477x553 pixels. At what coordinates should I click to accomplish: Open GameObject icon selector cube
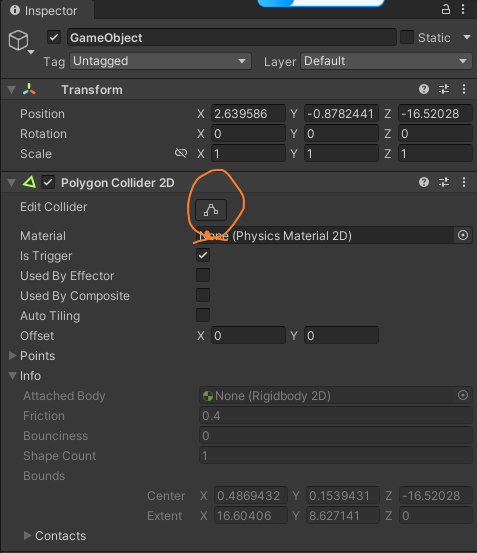coord(19,41)
